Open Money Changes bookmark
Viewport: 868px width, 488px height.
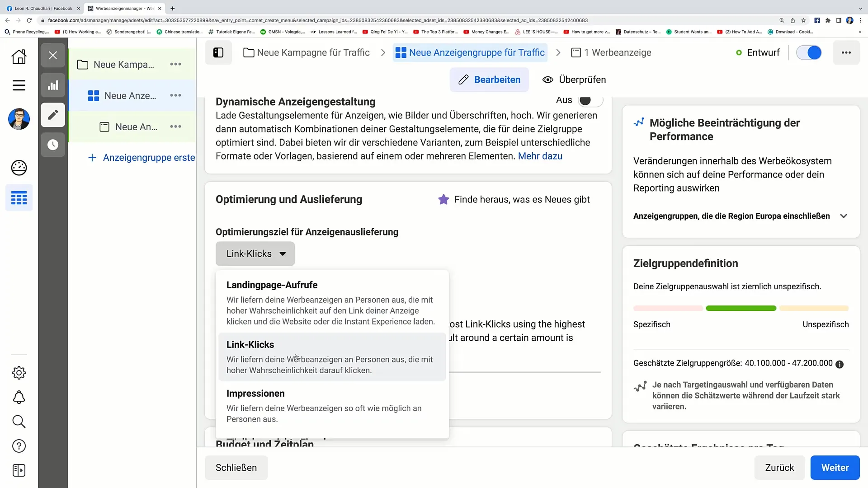(486, 32)
